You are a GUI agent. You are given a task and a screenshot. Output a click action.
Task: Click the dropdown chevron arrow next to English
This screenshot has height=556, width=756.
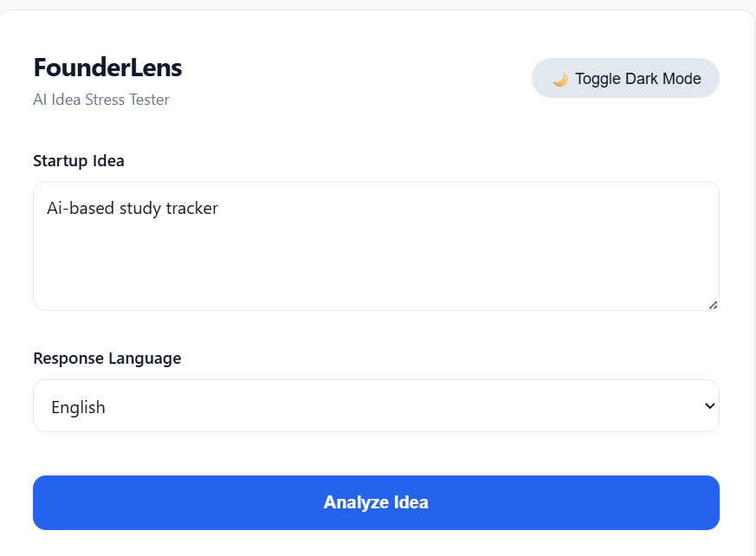coord(709,405)
